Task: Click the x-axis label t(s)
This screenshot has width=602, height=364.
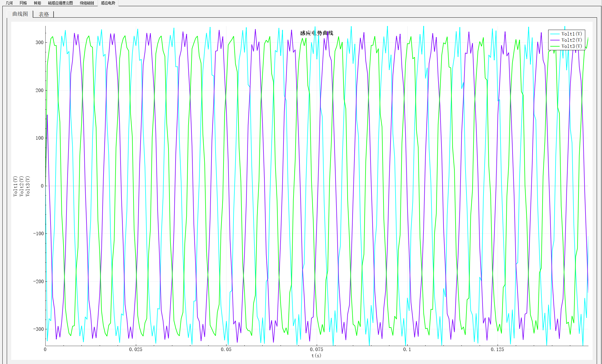Action: click(316, 355)
